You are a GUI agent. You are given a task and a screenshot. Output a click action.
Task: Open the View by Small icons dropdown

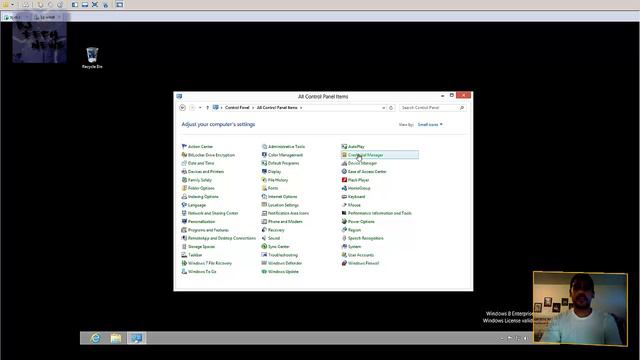pyautogui.click(x=430, y=124)
